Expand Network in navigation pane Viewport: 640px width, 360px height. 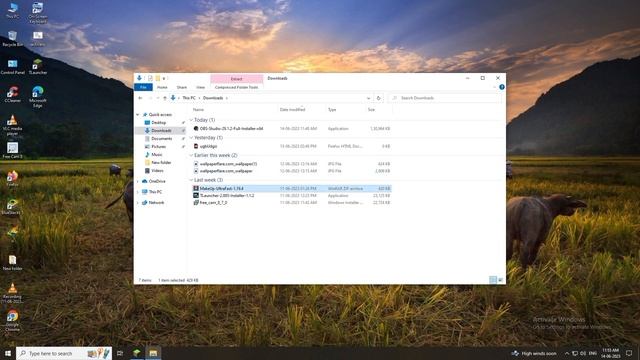(138, 202)
